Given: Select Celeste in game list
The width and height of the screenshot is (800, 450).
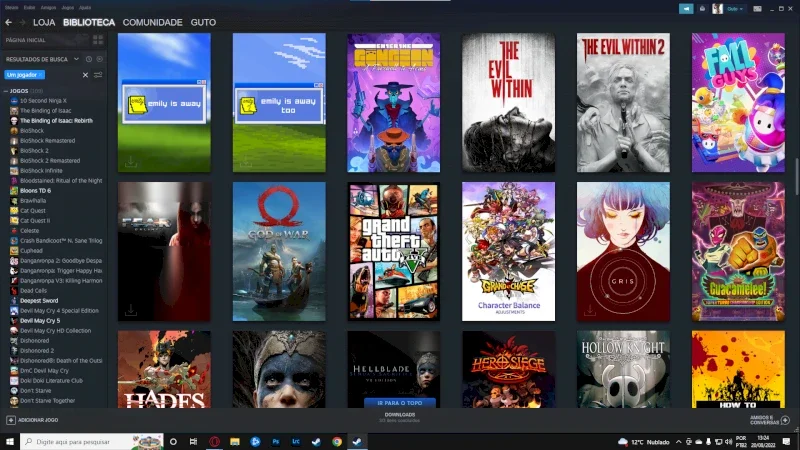Looking at the screenshot, I should [29, 231].
